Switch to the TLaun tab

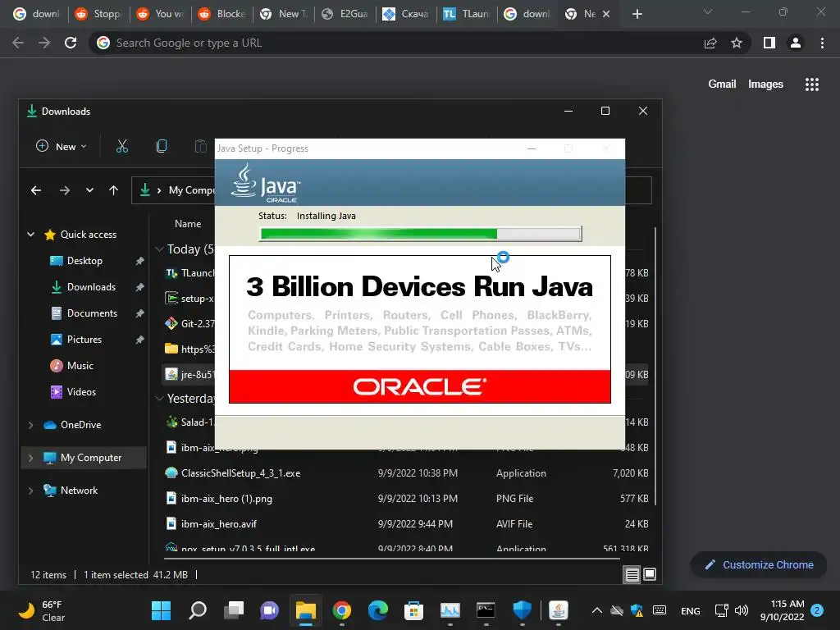tap(468, 14)
